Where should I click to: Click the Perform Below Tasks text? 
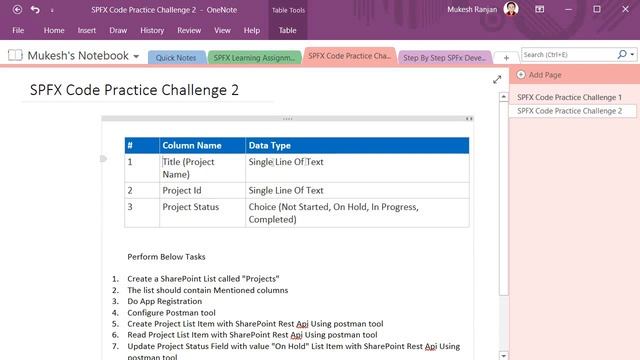point(166,257)
